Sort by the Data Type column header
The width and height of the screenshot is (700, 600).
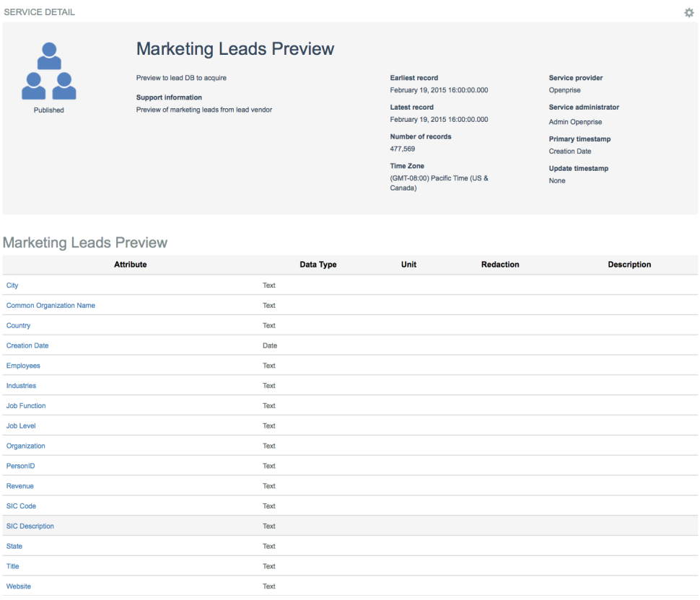(x=318, y=264)
